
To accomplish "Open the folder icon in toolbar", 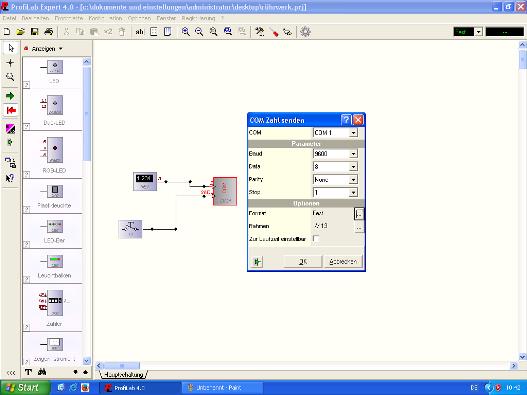I will point(21,32).
